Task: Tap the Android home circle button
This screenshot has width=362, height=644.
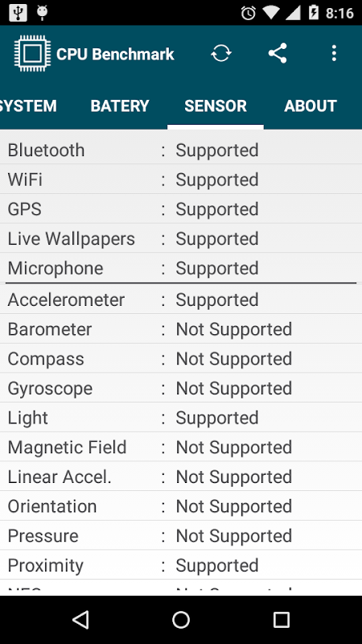Action: pos(181,619)
